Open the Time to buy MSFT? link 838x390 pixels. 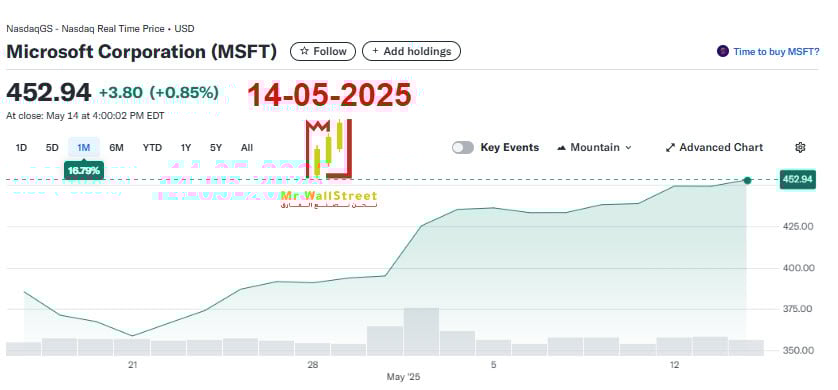pos(776,51)
